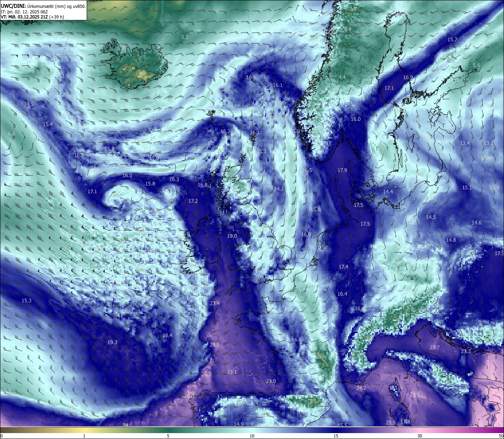
Task: Click the map value label "19.0"
Action: coord(232,236)
